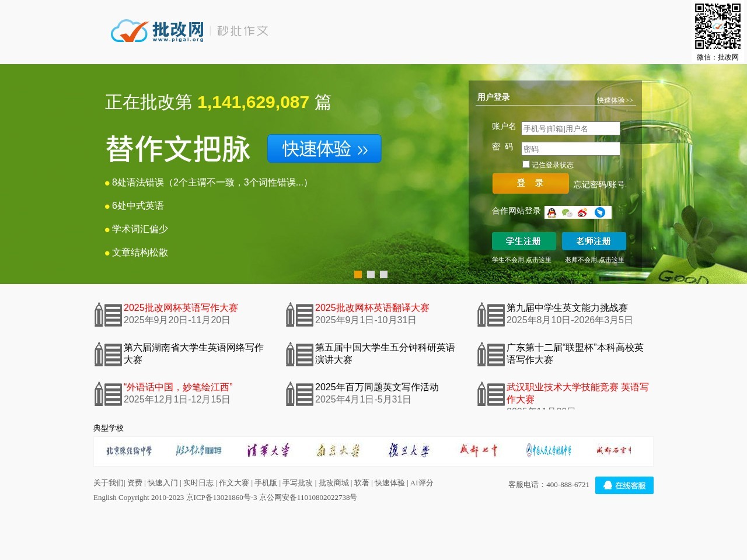747x560 pixels.
Task: Select the second carousel indicator dot
Action: 371,274
